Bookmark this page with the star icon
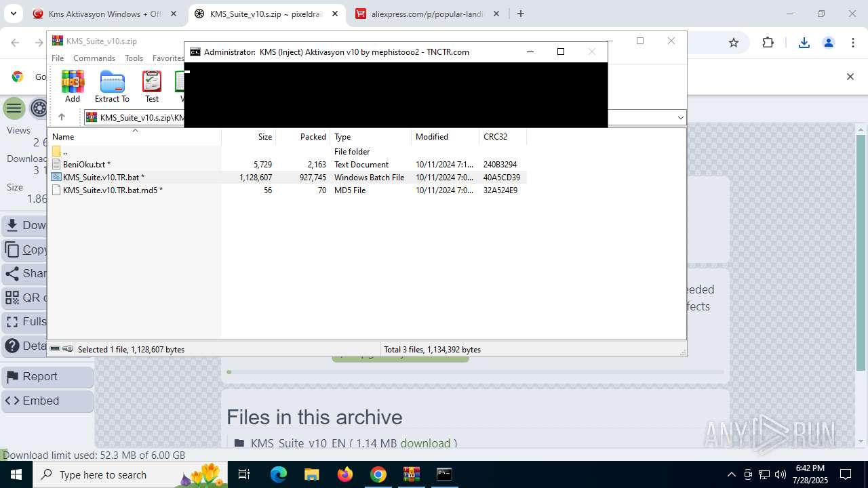Viewport: 868px width, 488px height. (734, 43)
